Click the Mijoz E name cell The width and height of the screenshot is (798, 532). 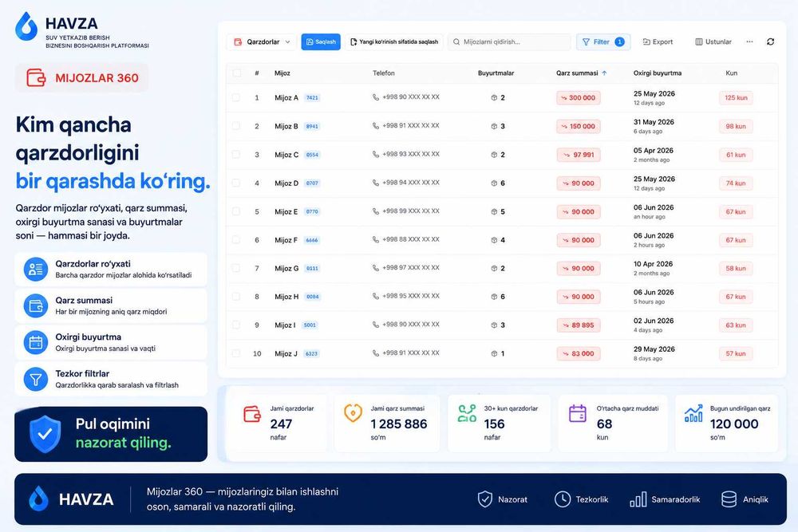(x=286, y=211)
